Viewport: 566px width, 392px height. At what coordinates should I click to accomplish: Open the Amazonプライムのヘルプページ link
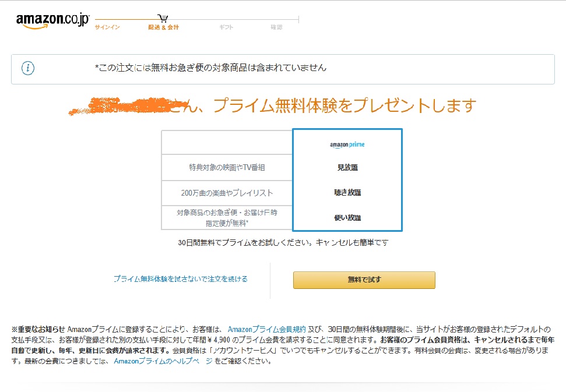tap(163, 361)
